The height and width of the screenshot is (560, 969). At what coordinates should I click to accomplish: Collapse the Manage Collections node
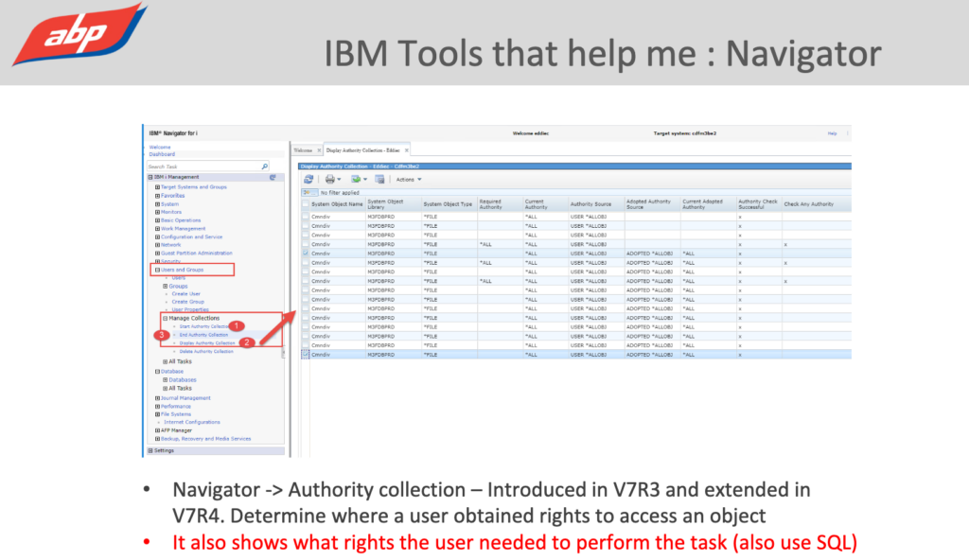[165, 319]
